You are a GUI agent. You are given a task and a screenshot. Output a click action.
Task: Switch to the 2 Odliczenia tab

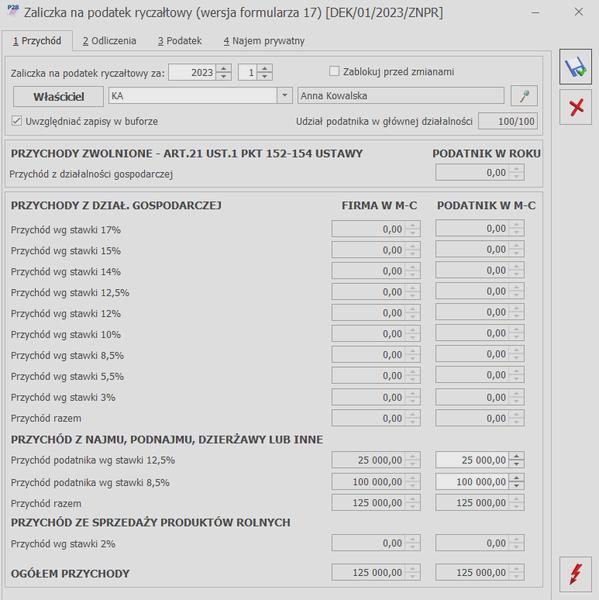click(109, 41)
